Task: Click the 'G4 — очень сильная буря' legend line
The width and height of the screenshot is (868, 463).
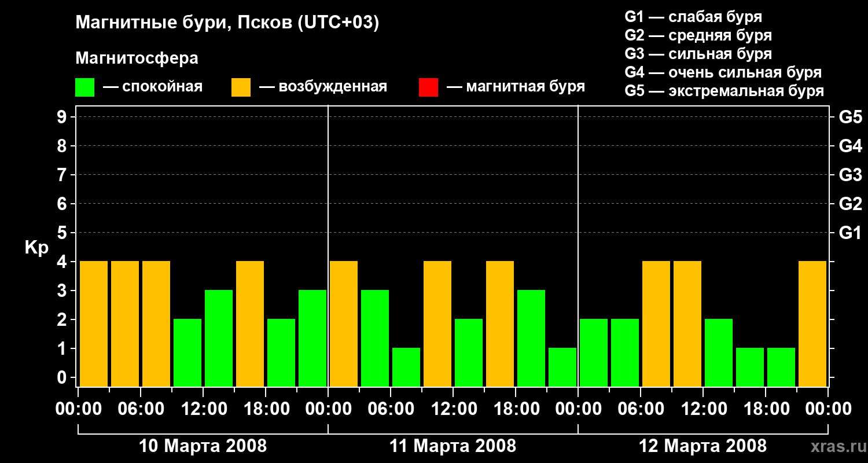Action: [x=723, y=72]
